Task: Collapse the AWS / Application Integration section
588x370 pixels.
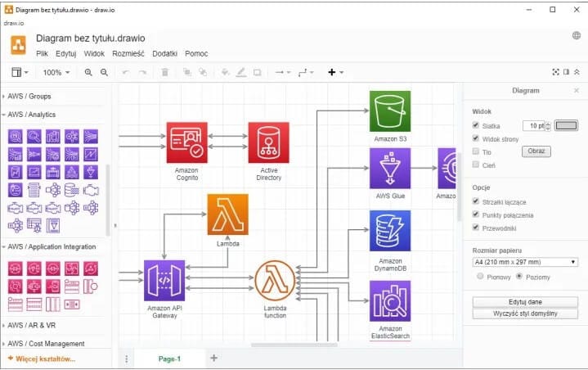Action: pos(52,246)
